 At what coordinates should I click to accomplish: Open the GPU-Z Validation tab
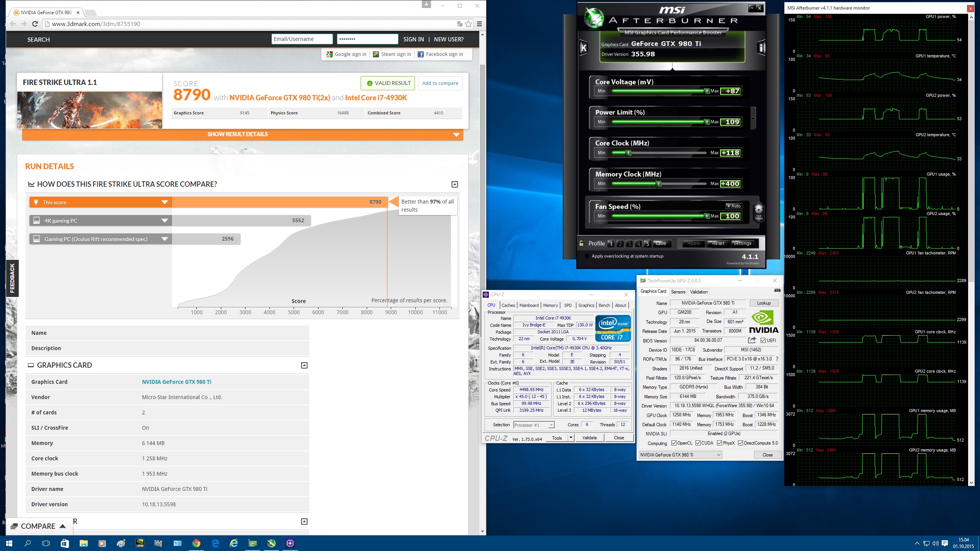[x=699, y=292]
